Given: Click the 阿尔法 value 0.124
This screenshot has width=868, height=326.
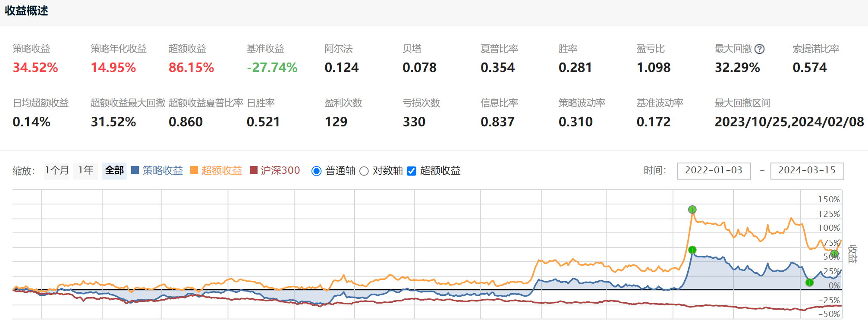Looking at the screenshot, I should pyautogui.click(x=342, y=68).
